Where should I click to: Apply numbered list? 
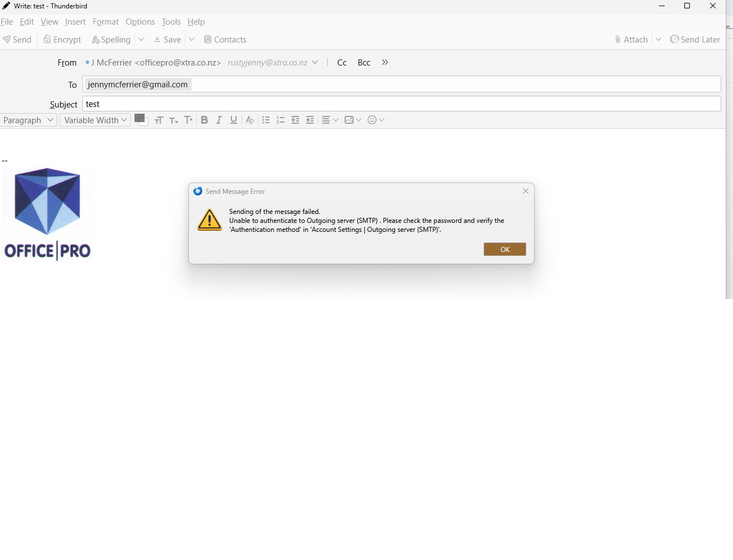click(281, 120)
